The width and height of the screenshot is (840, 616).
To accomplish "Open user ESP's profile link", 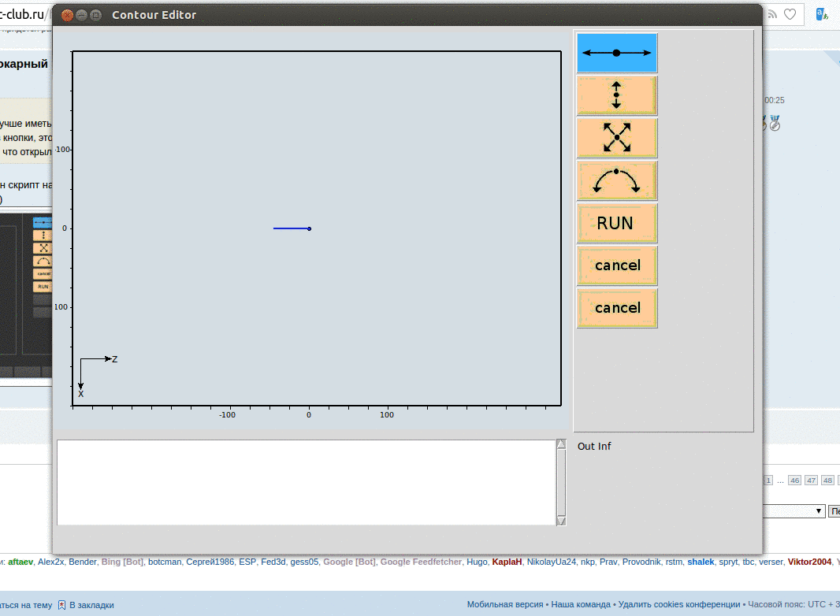I will pyautogui.click(x=247, y=562).
